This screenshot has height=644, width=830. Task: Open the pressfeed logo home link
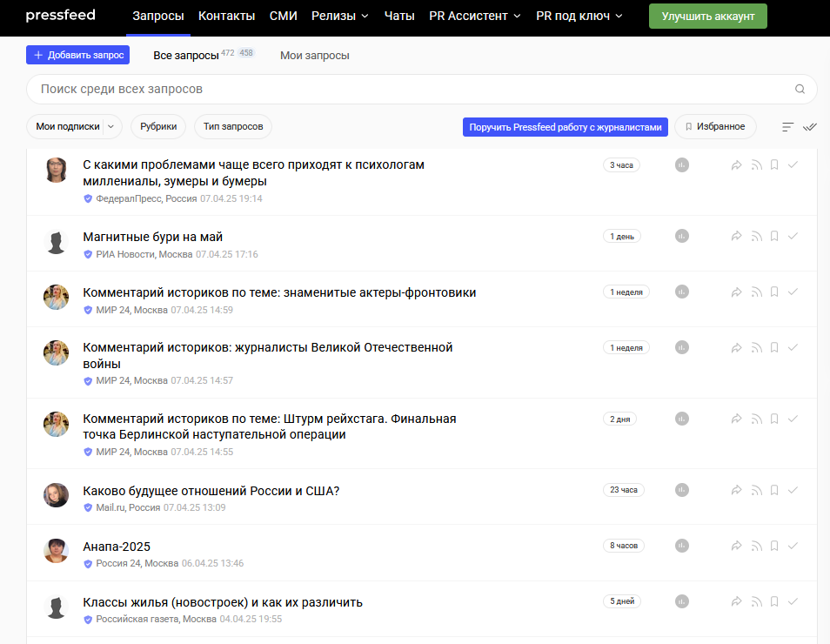60,16
